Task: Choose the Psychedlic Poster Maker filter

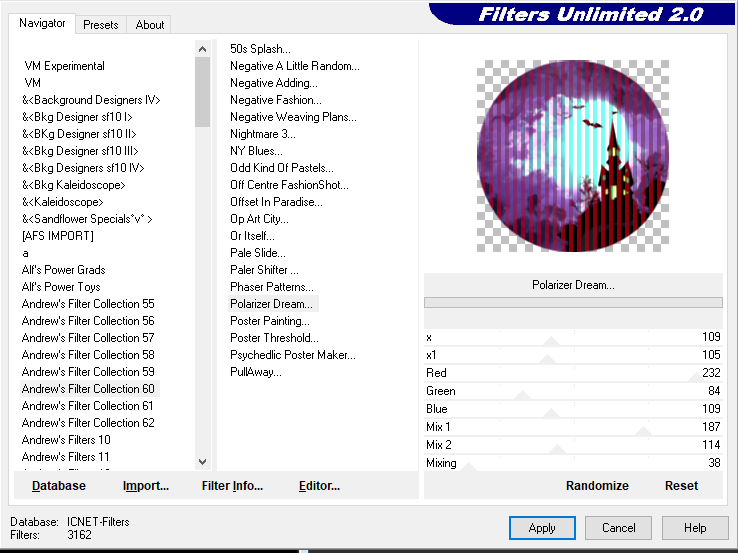Action: pos(292,355)
